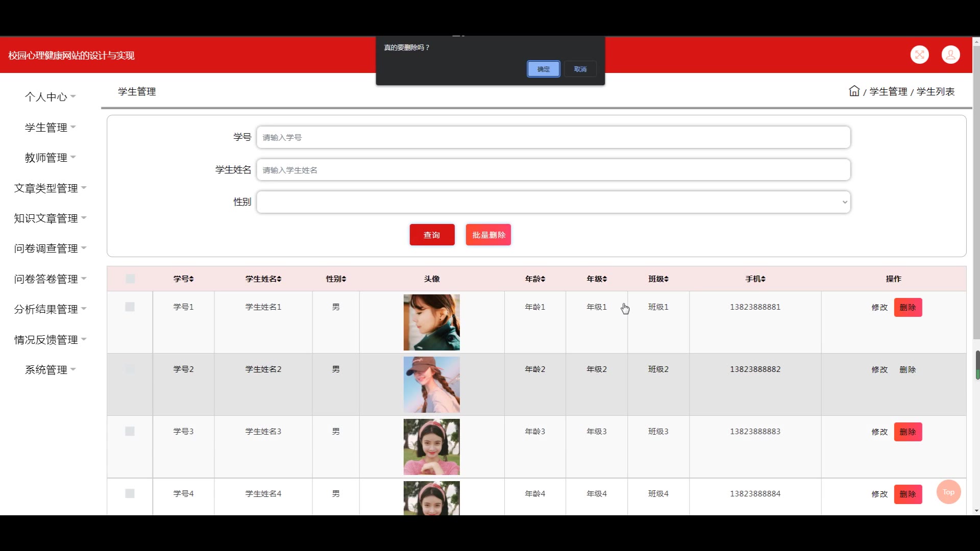
Task: Check the checkbox for row 学号3
Action: (130, 432)
